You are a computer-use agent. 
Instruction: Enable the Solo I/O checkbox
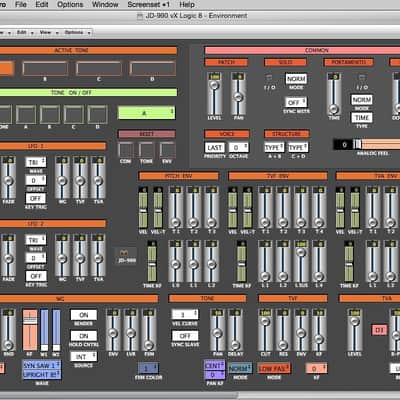(269, 78)
